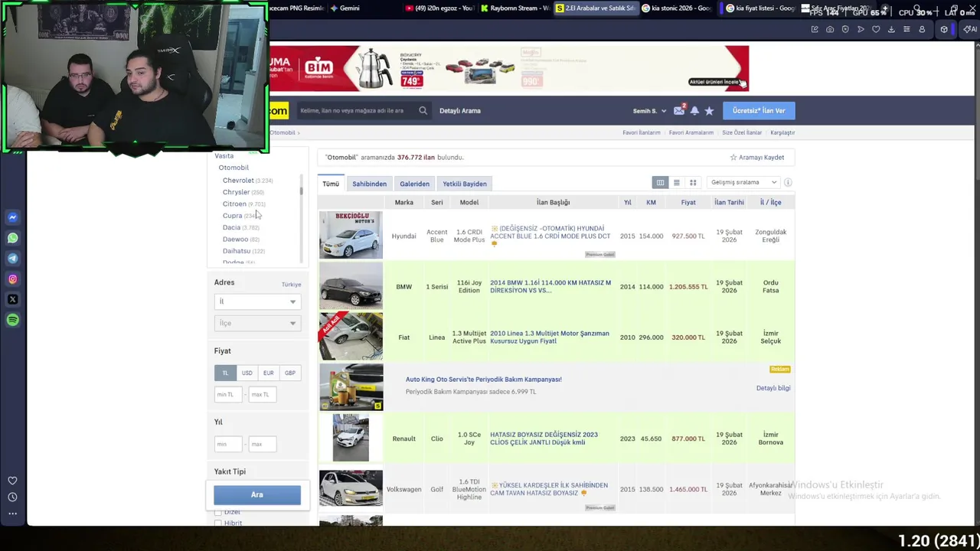Open WhatsApp in browser sidebar

point(12,238)
